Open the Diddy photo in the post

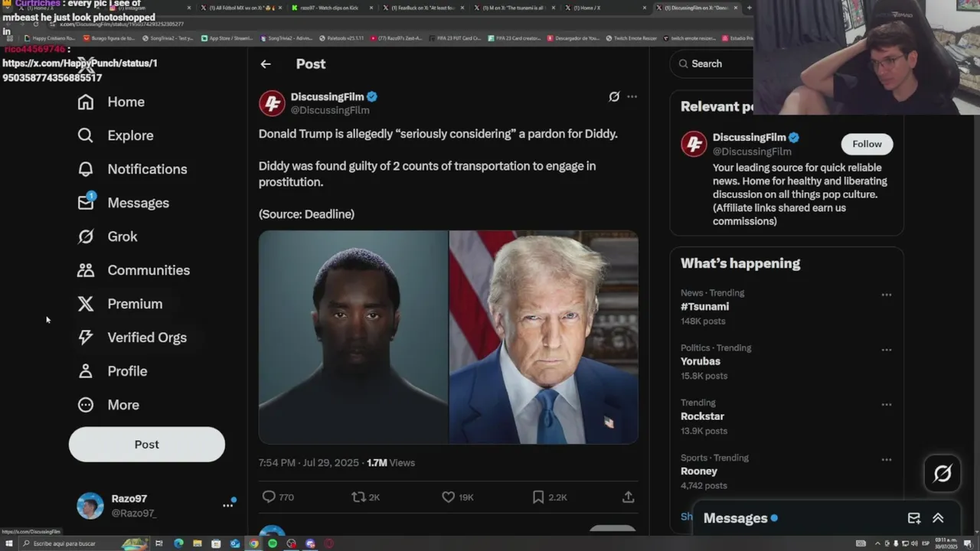tap(353, 337)
